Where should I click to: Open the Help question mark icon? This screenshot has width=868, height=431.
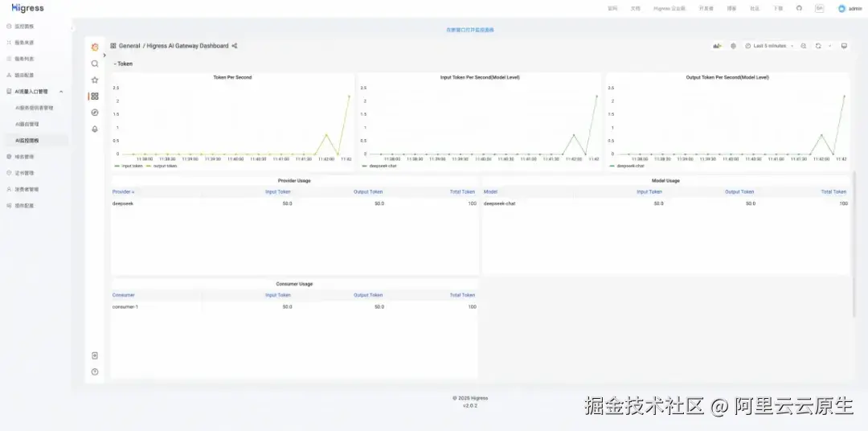95,371
